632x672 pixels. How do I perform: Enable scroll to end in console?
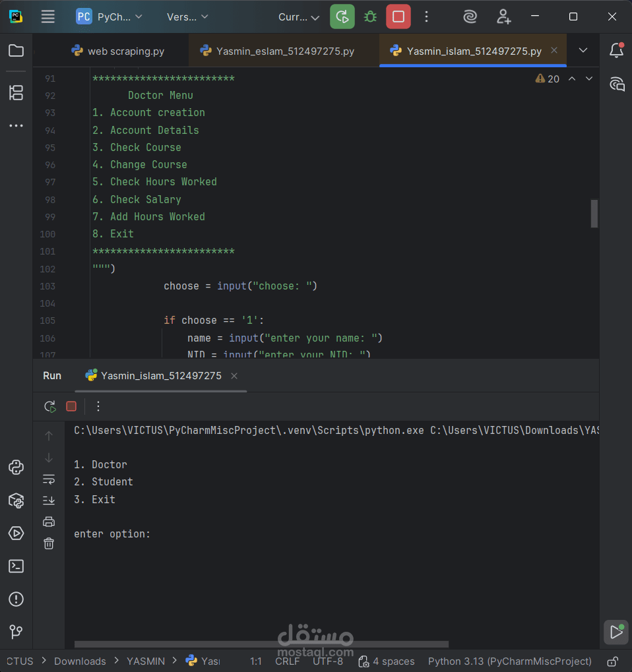coord(48,500)
